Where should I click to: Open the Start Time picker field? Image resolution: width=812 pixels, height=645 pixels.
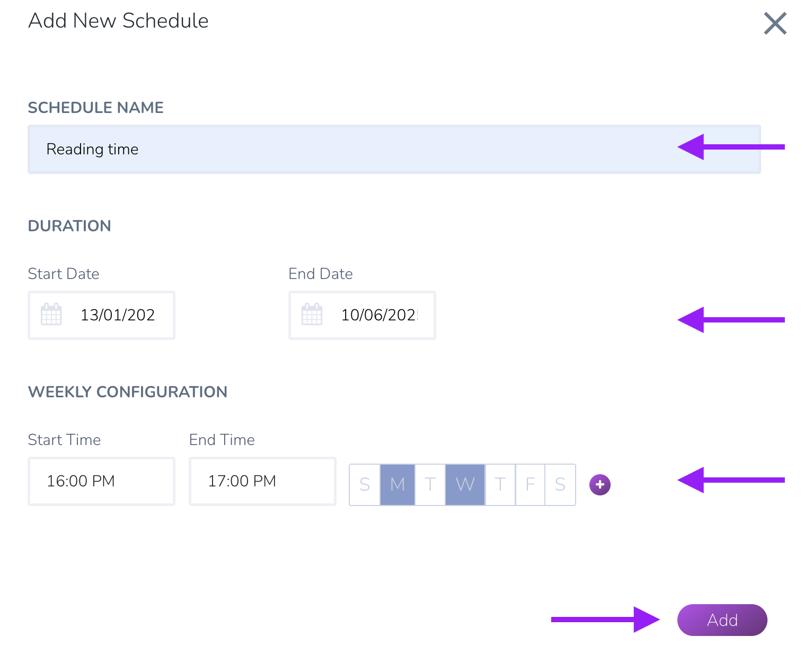click(101, 481)
